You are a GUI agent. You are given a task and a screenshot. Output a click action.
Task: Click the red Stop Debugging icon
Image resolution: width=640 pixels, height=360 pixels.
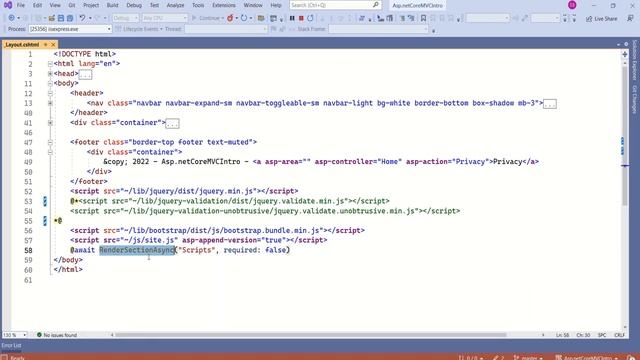click(x=301, y=18)
